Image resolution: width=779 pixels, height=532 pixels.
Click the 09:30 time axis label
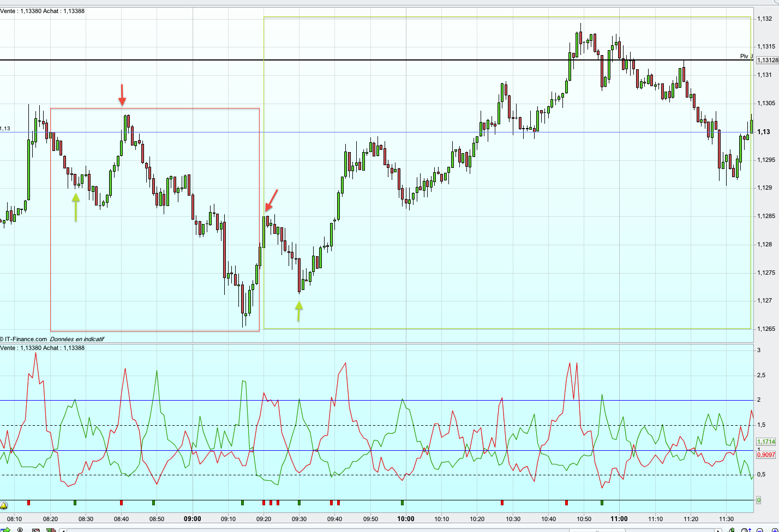pos(299,519)
